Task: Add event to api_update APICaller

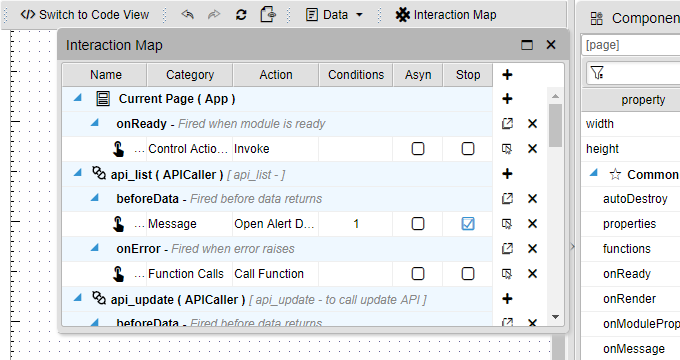Action: [507, 299]
